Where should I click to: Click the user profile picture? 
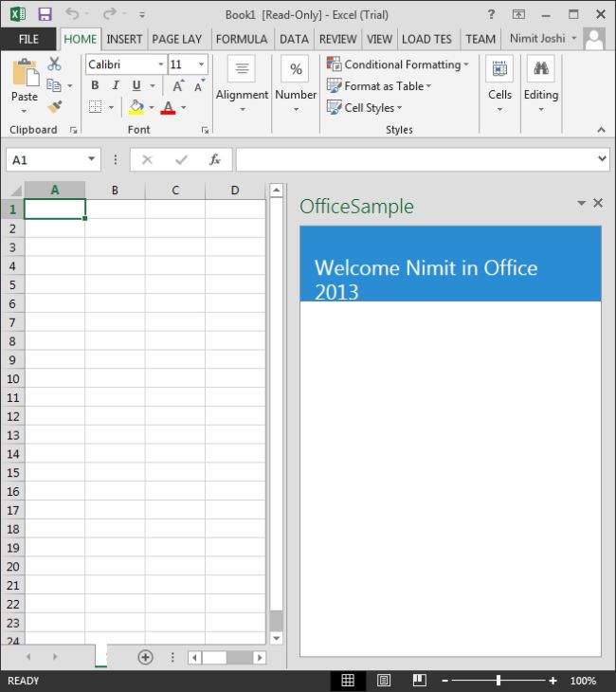point(594,39)
